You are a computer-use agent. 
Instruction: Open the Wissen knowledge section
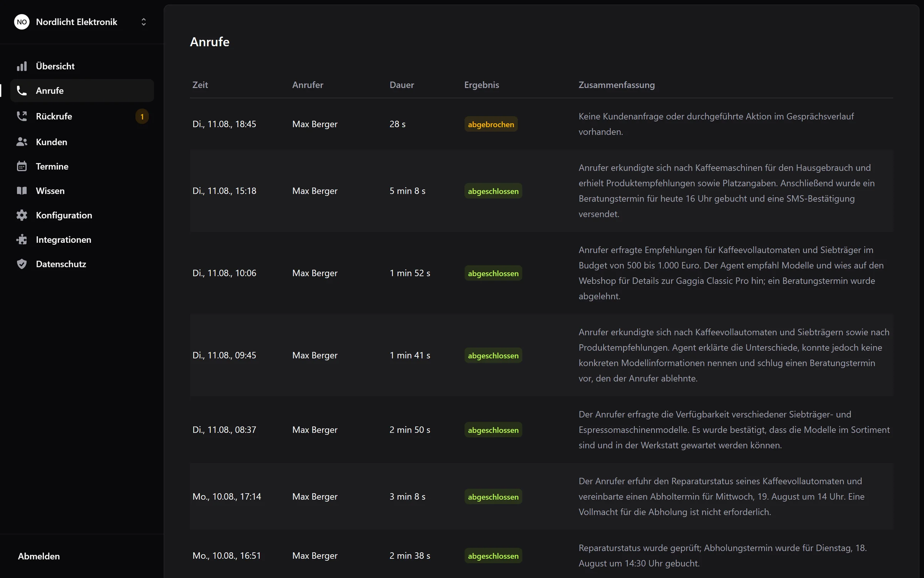[82, 191]
